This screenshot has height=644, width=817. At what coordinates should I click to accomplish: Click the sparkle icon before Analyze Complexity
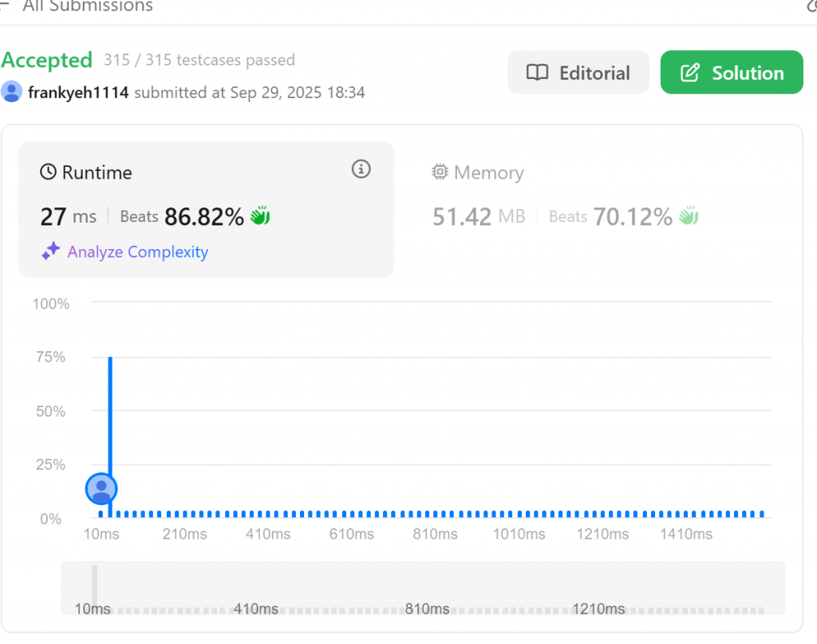(51, 251)
